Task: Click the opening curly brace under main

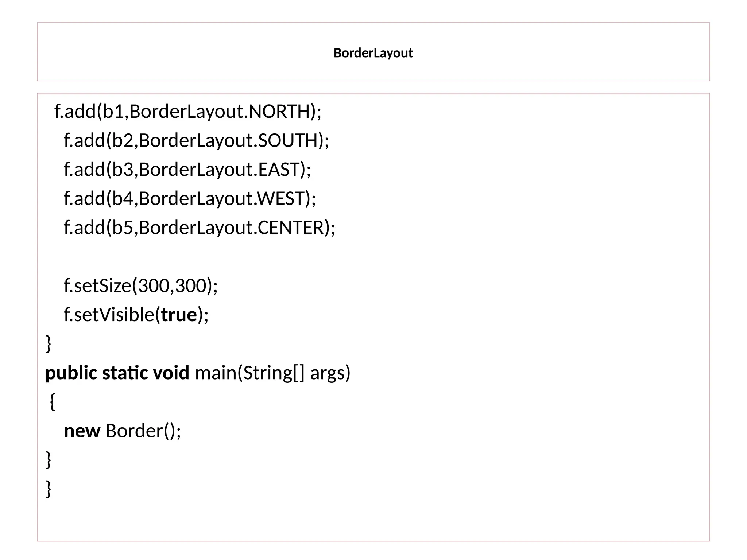Action: [53, 402]
